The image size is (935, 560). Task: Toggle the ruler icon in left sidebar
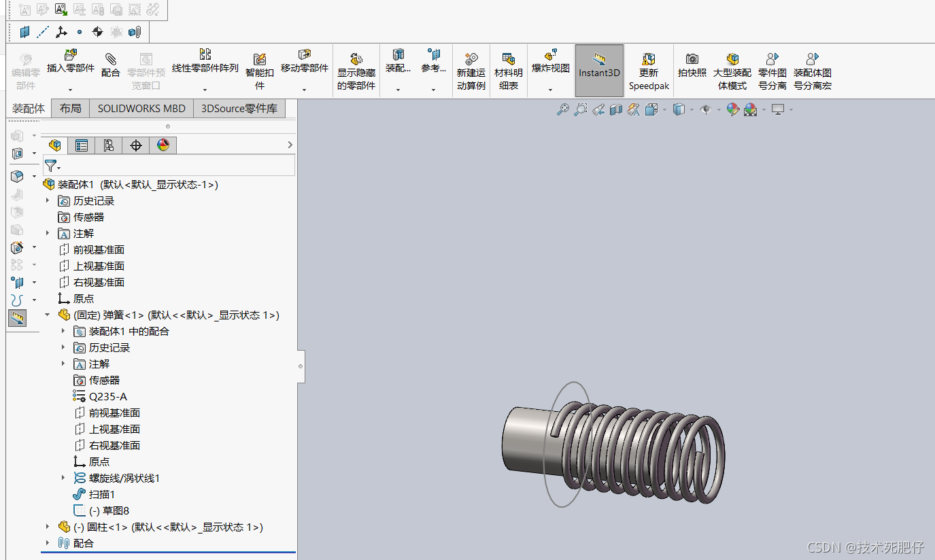(x=18, y=317)
